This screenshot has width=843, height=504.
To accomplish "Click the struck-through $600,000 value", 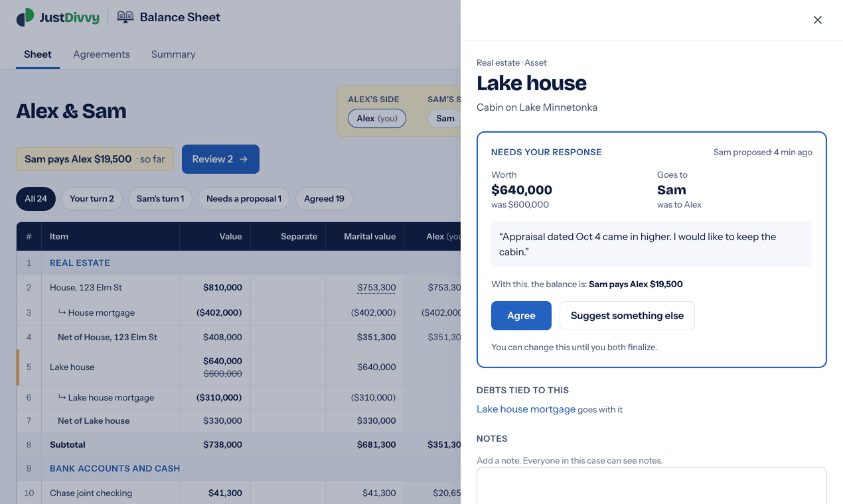I will click(x=222, y=374).
